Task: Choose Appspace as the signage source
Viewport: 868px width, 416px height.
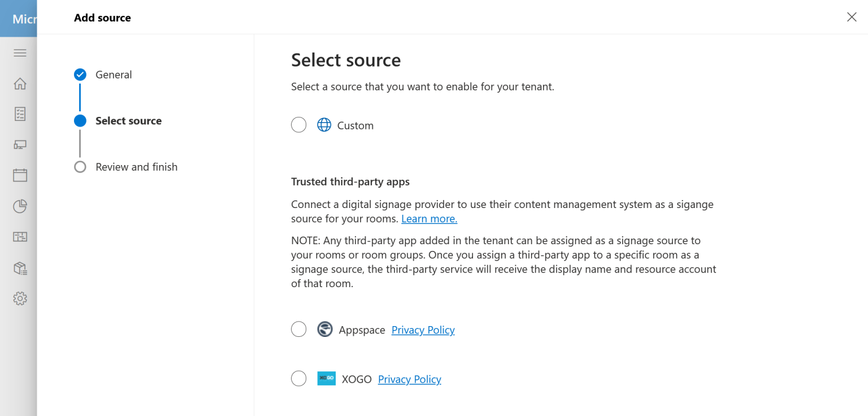Action: [x=298, y=329]
